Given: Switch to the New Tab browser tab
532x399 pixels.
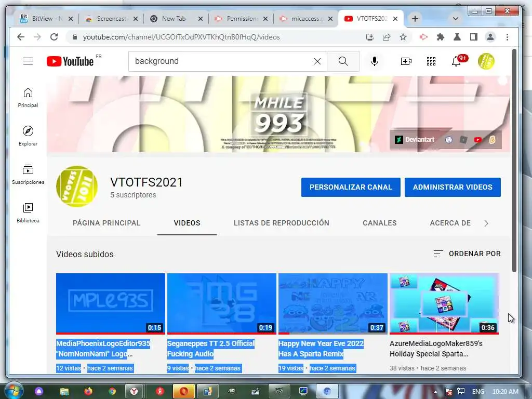Looking at the screenshot, I should tap(174, 19).
